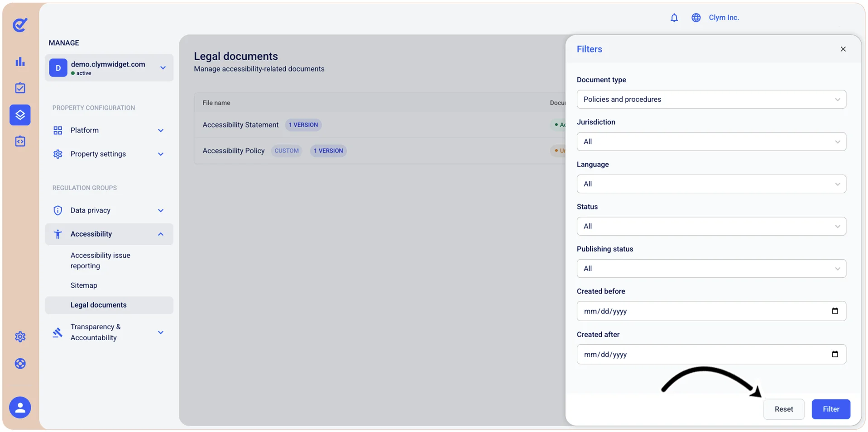Expand Transparency & Accountability chevron
The width and height of the screenshot is (868, 432).
pos(161,332)
